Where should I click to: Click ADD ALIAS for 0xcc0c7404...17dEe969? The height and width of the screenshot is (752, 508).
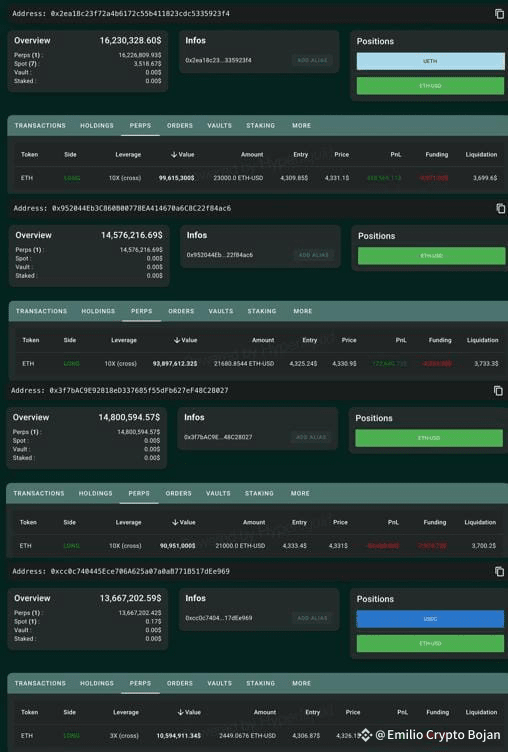coord(312,618)
